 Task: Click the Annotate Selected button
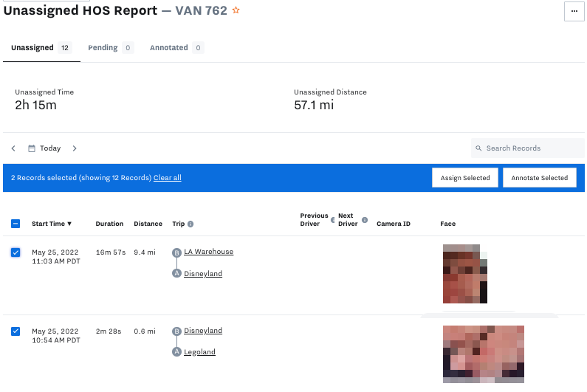(539, 178)
